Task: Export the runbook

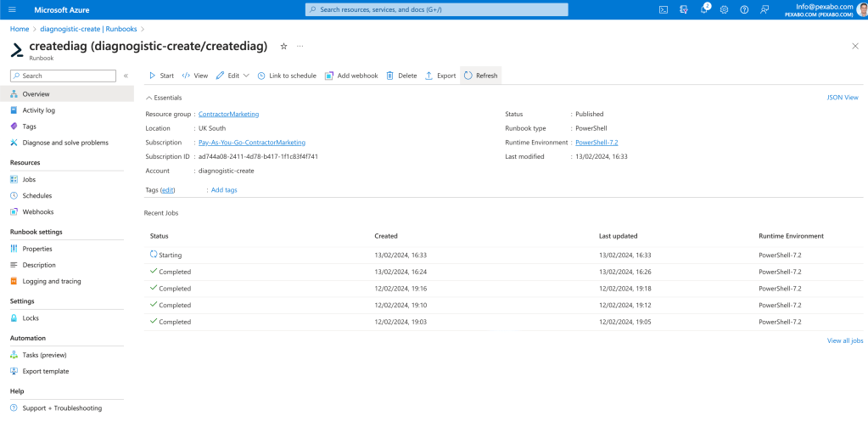Action: tap(440, 76)
